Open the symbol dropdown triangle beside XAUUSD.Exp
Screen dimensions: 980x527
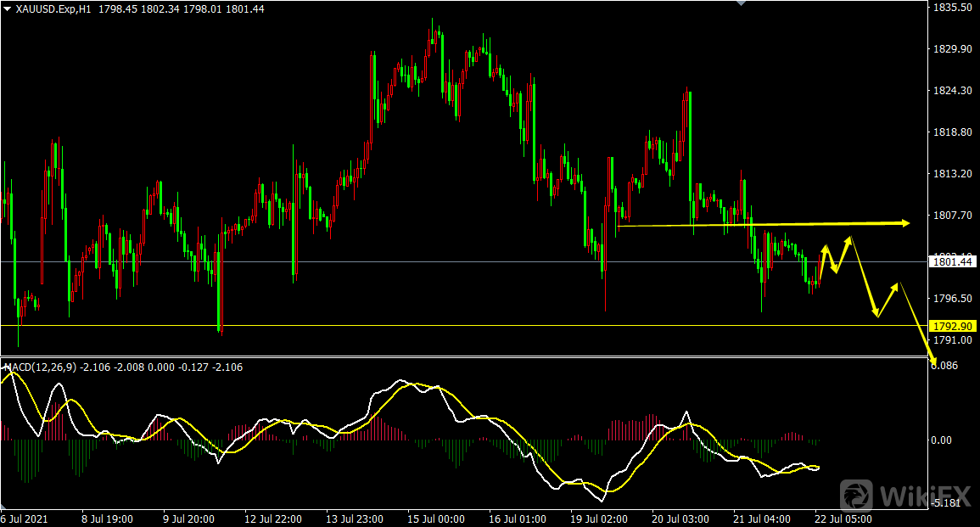pos(8,8)
